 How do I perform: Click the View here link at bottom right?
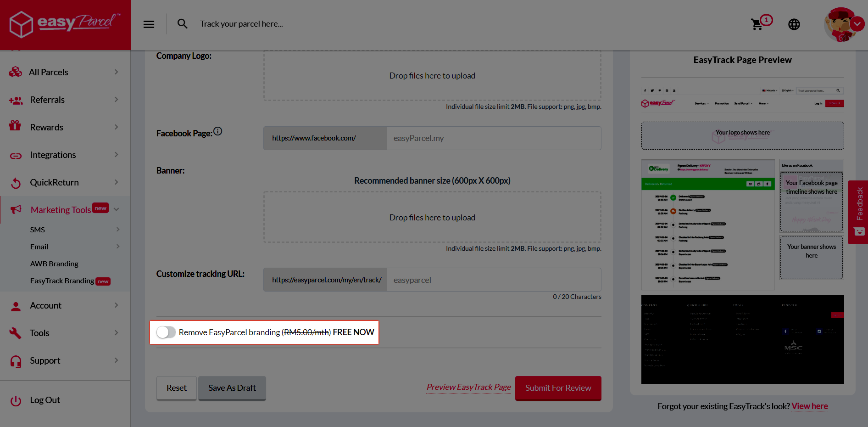click(x=809, y=406)
